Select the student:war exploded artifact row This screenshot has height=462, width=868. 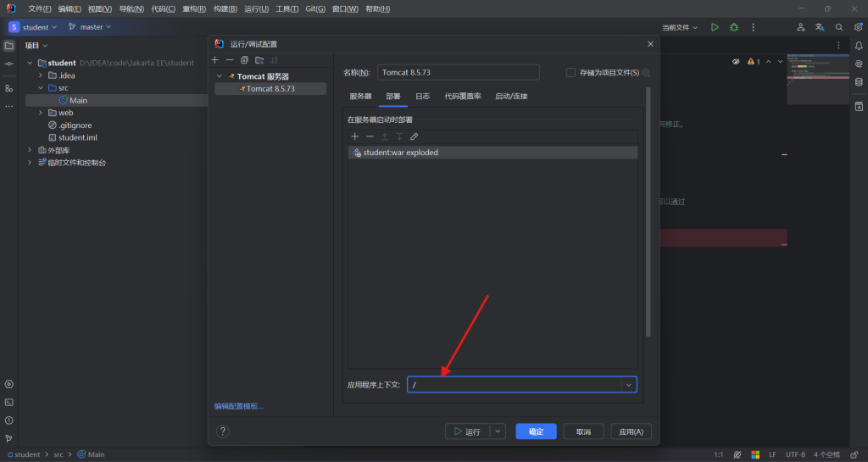coord(492,153)
